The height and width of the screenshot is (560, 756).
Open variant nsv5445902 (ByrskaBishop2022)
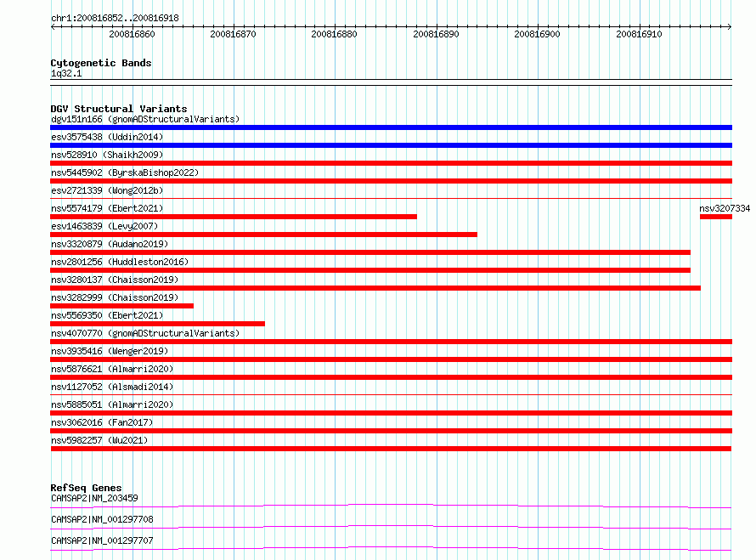point(125,173)
